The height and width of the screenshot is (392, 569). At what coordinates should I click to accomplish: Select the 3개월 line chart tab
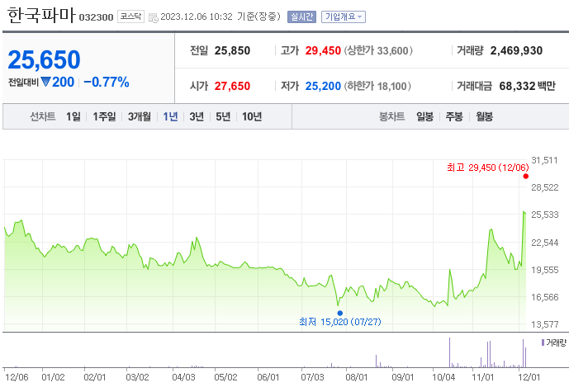(x=140, y=116)
